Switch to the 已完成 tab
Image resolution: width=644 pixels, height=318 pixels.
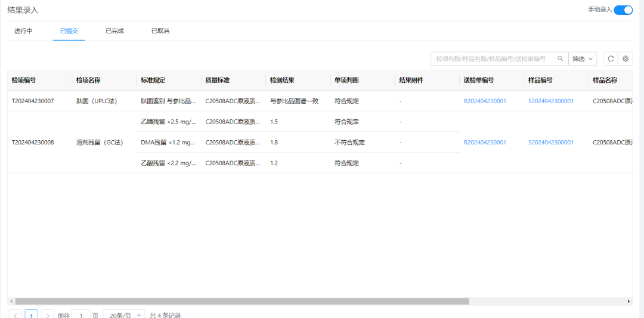coord(114,31)
